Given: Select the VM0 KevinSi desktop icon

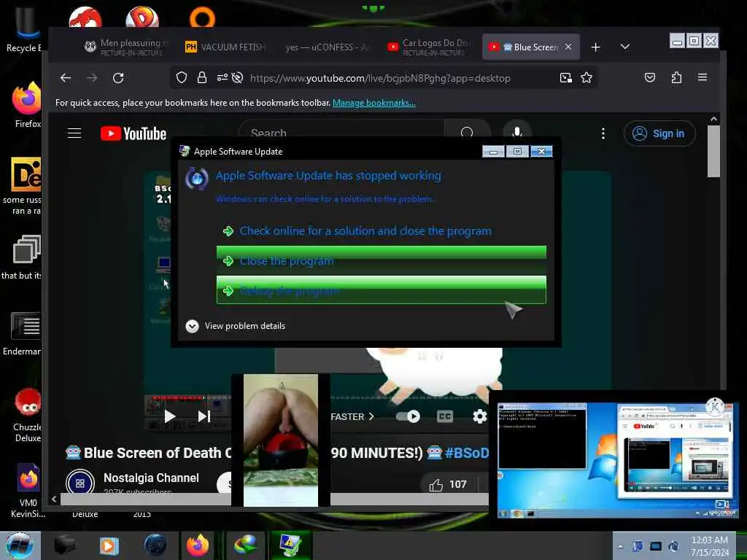Looking at the screenshot, I should [x=28, y=491].
